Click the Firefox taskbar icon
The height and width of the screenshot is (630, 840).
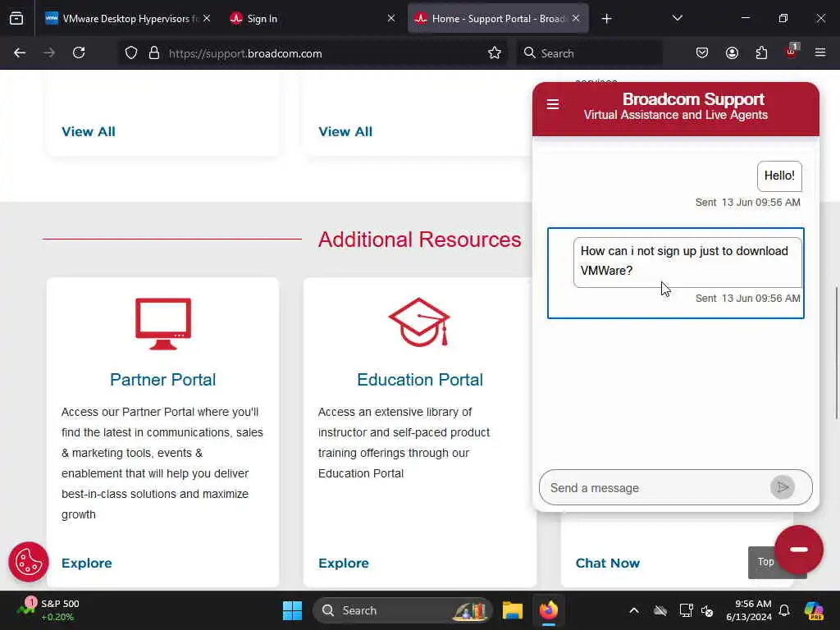pyautogui.click(x=549, y=610)
